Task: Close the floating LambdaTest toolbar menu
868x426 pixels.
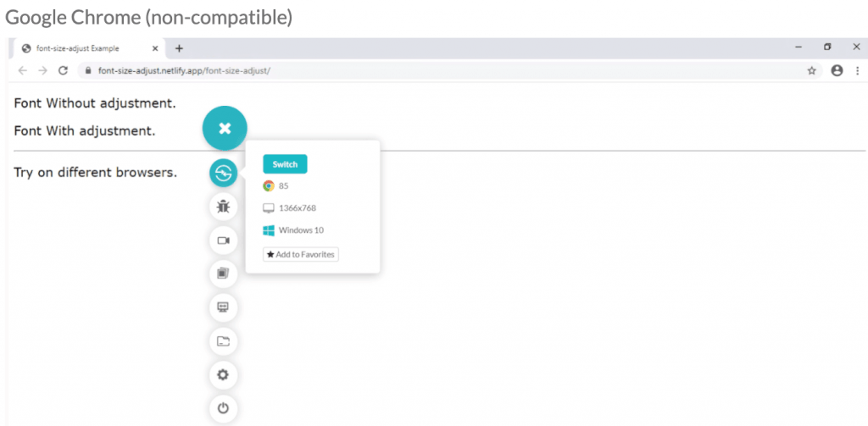Action: click(x=225, y=129)
